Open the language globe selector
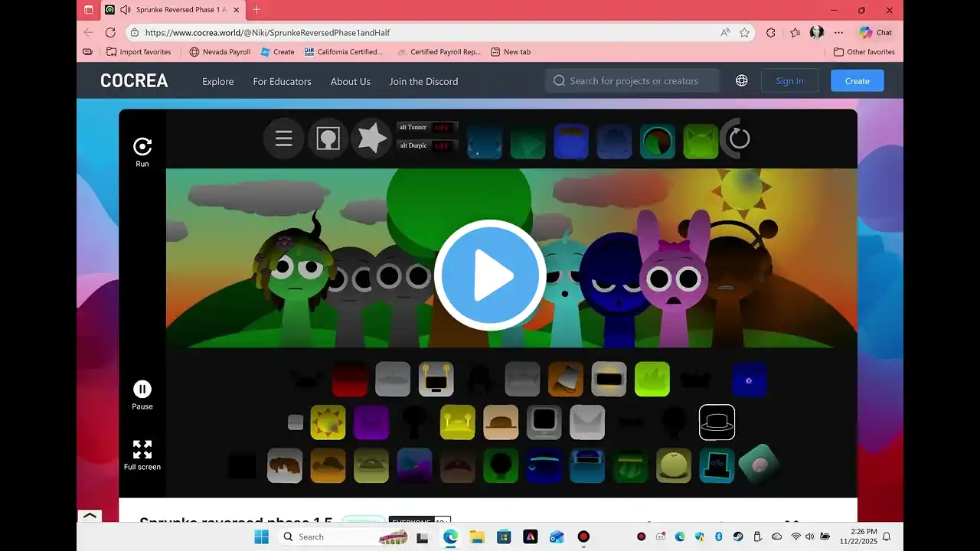 click(742, 80)
